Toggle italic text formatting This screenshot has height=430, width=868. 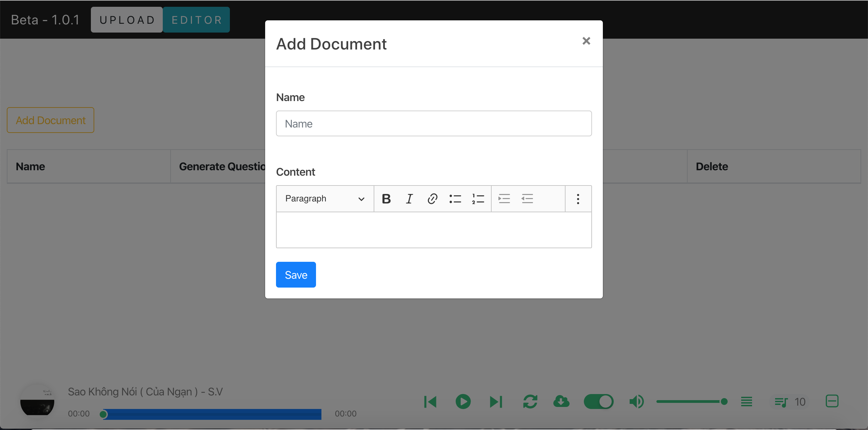coord(409,199)
